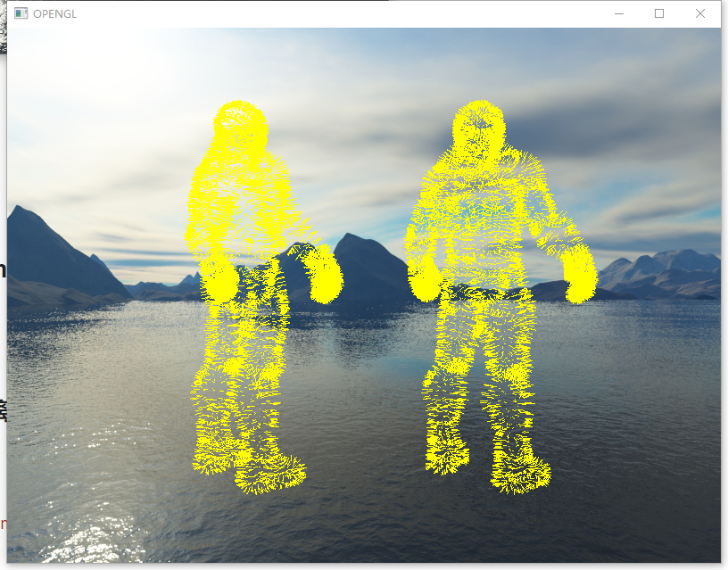This screenshot has height=570, width=728.
Task: Click the left figure's outer left hand
Action: click(x=219, y=281)
